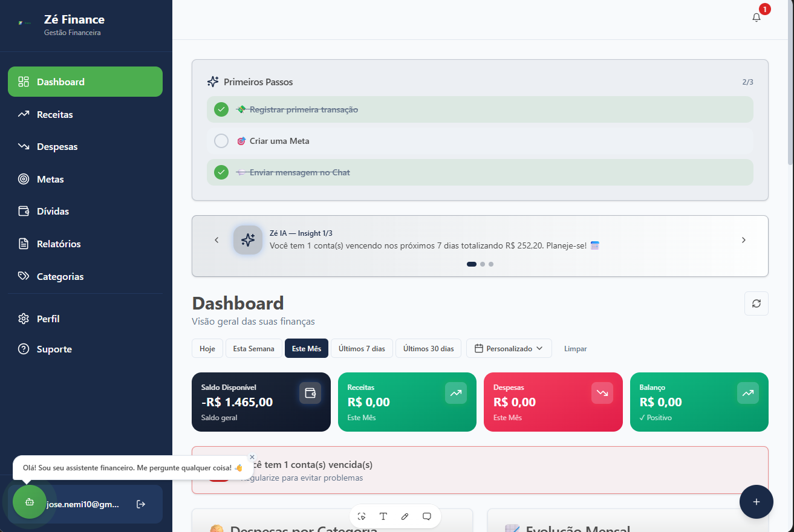794x532 pixels.
Task: Click the Zé IA — Insight 1/3 label
Action: [x=301, y=233]
